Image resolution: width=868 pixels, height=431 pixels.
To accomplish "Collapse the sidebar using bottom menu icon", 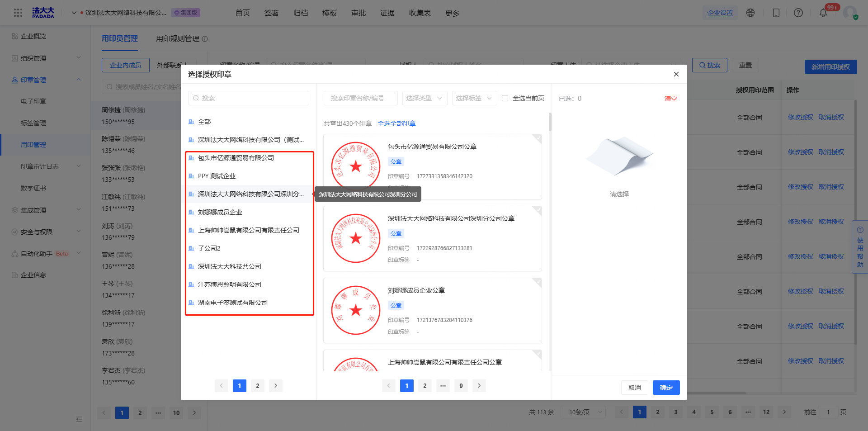I will pyautogui.click(x=79, y=419).
